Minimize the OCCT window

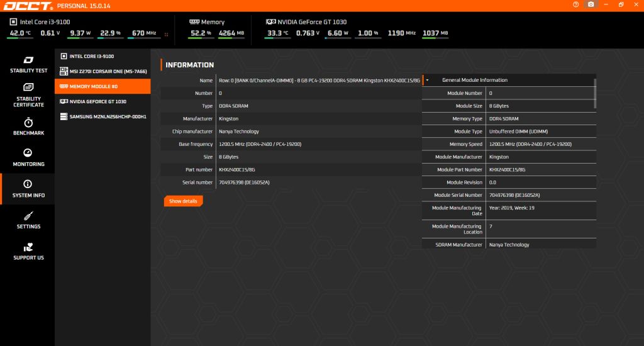coord(606,4)
